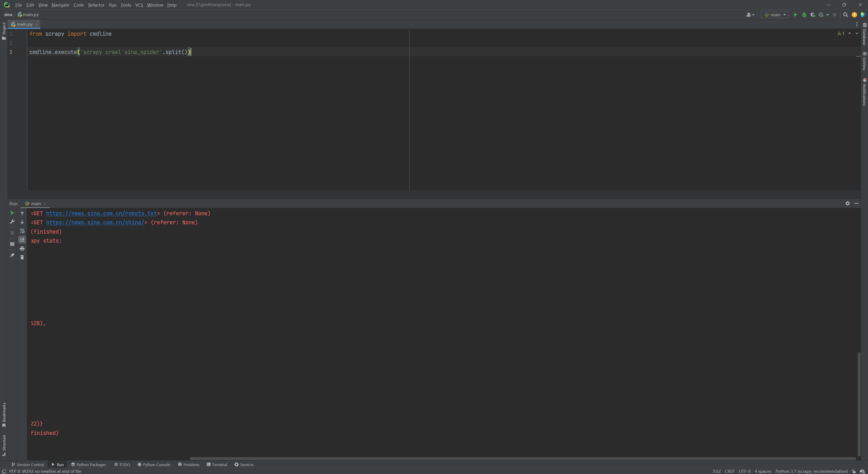Toggle scroll to end in Run console

coord(22,239)
